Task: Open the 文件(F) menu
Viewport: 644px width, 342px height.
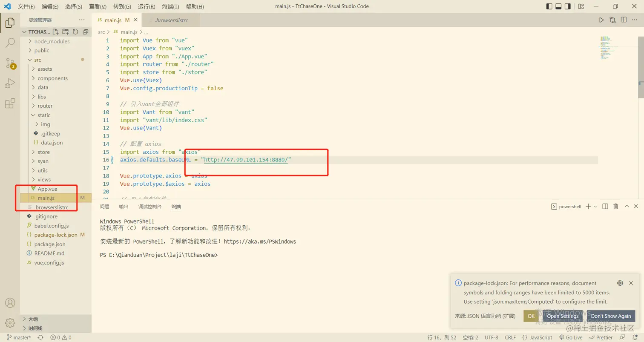Action: coord(26,6)
